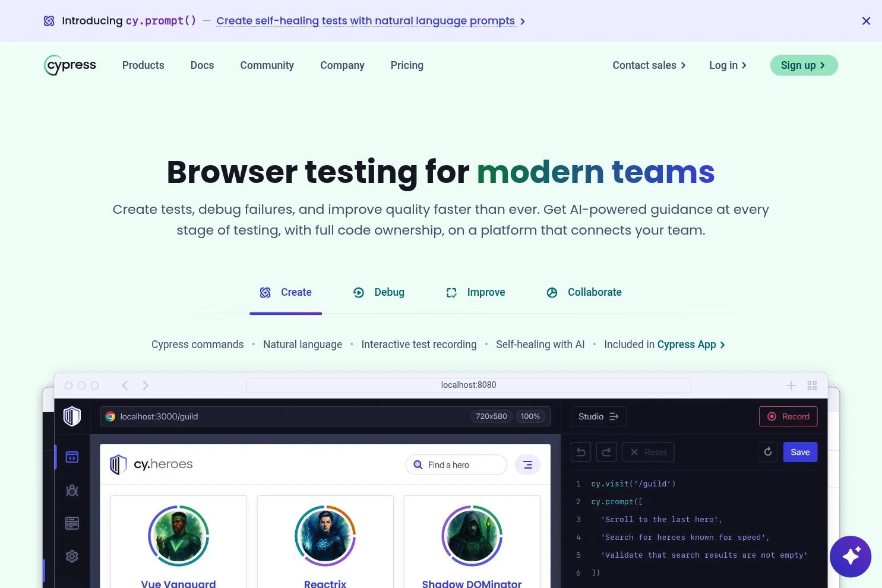The image size is (882, 588).
Task: Click the "Self-healing with AI" text
Action: tap(540, 344)
